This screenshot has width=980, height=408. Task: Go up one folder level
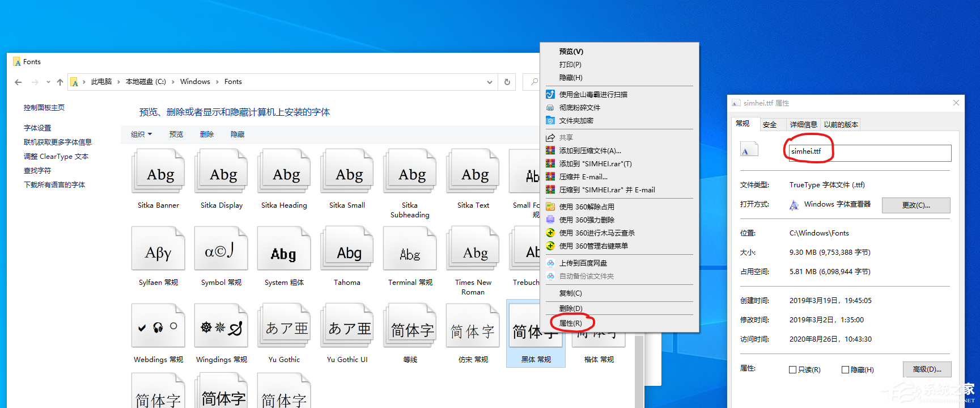point(60,82)
